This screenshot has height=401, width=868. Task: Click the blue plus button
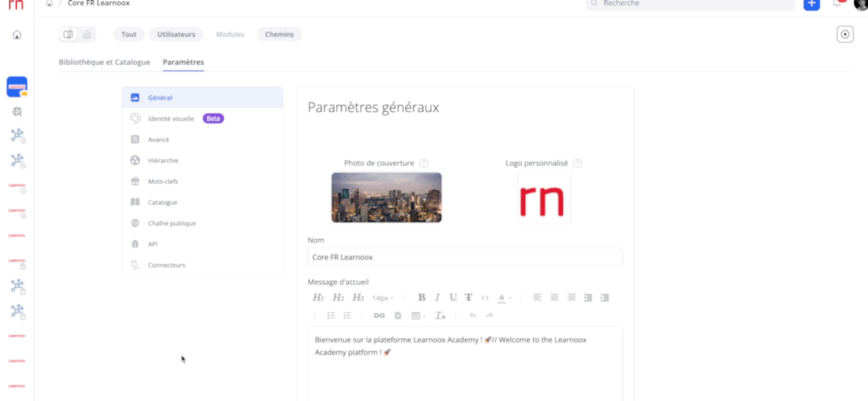tap(812, 4)
